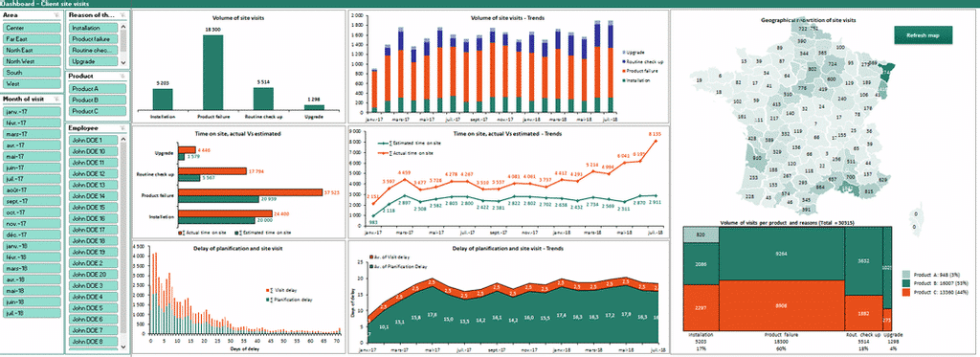Image resolution: width=980 pixels, height=357 pixels.
Task: Select janv.-17 in Month slicer
Action: point(32,112)
